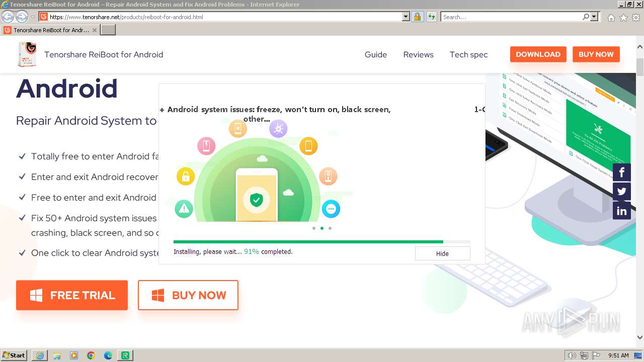
Task: Launch Chrome from taskbar
Action: [91, 355]
